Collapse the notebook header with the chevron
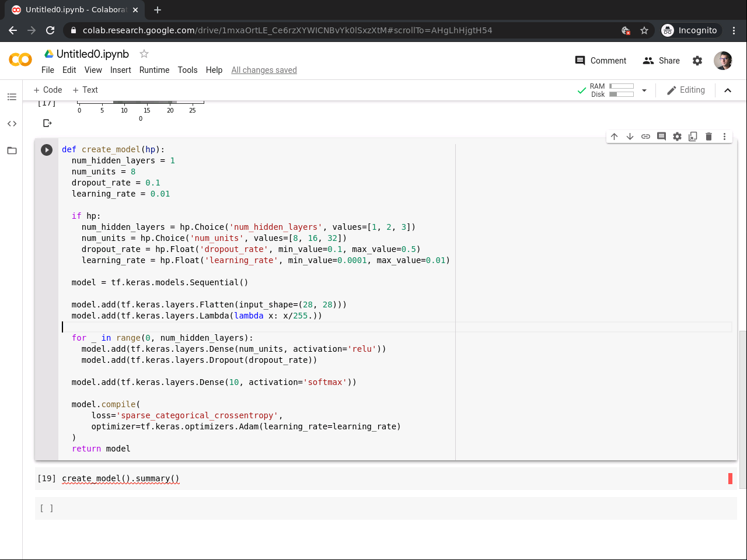Image resolution: width=747 pixels, height=560 pixels. tap(728, 90)
